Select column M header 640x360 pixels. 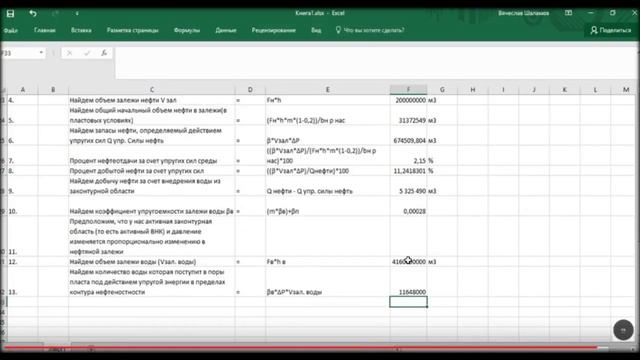pyautogui.click(x=626, y=89)
